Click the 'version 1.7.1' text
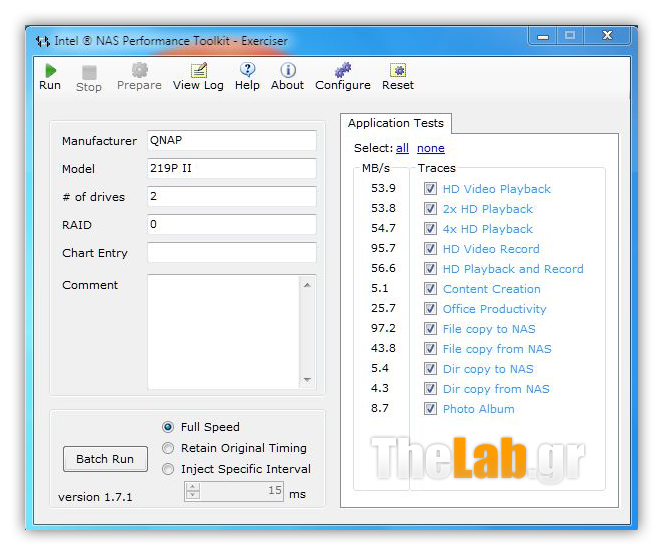Viewport: 663px width, 555px height. pos(95,497)
